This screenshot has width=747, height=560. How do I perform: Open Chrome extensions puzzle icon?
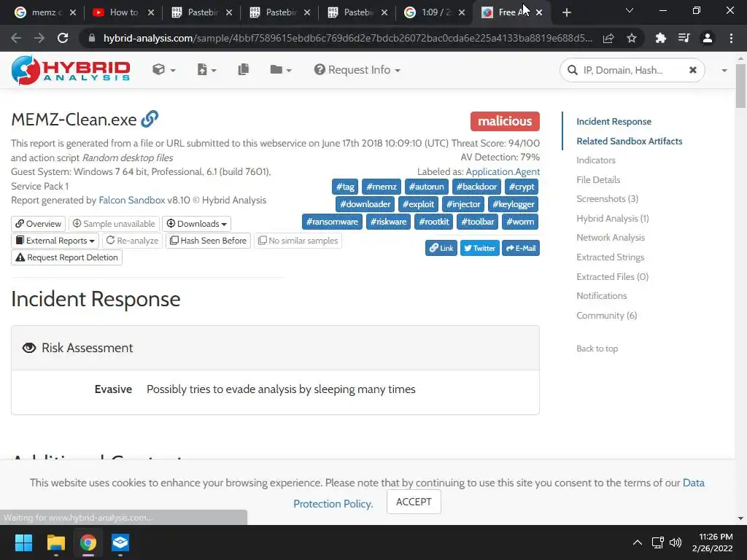660,38
